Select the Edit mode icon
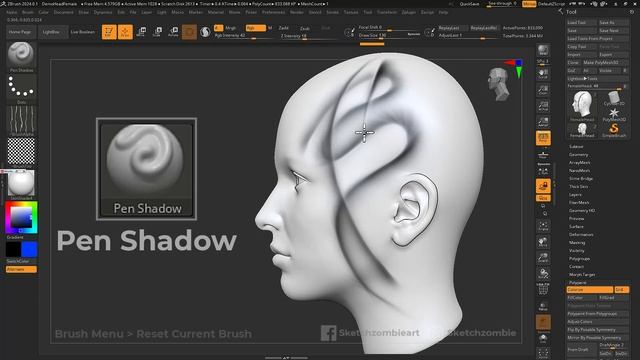 [109, 32]
